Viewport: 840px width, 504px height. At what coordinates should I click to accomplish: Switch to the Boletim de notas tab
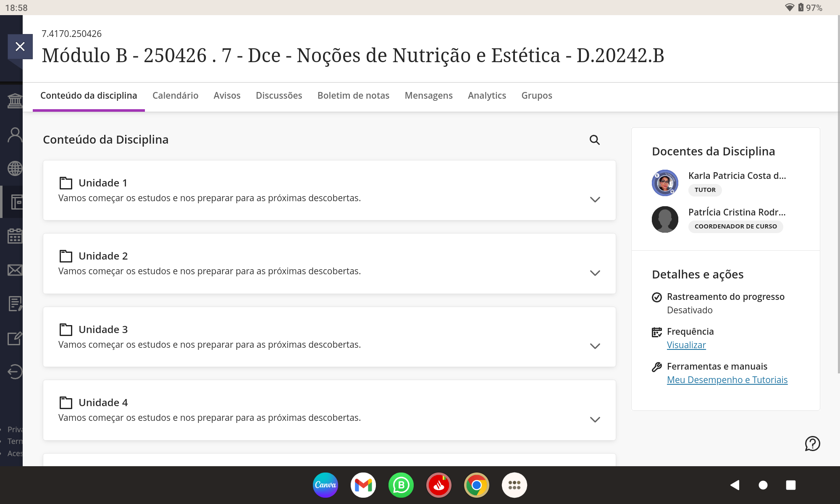click(353, 96)
